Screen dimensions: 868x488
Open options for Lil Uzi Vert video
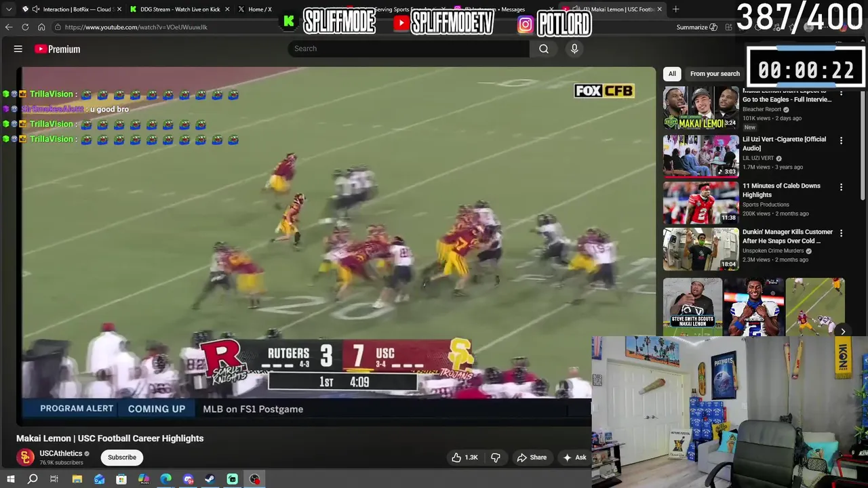[842, 140]
